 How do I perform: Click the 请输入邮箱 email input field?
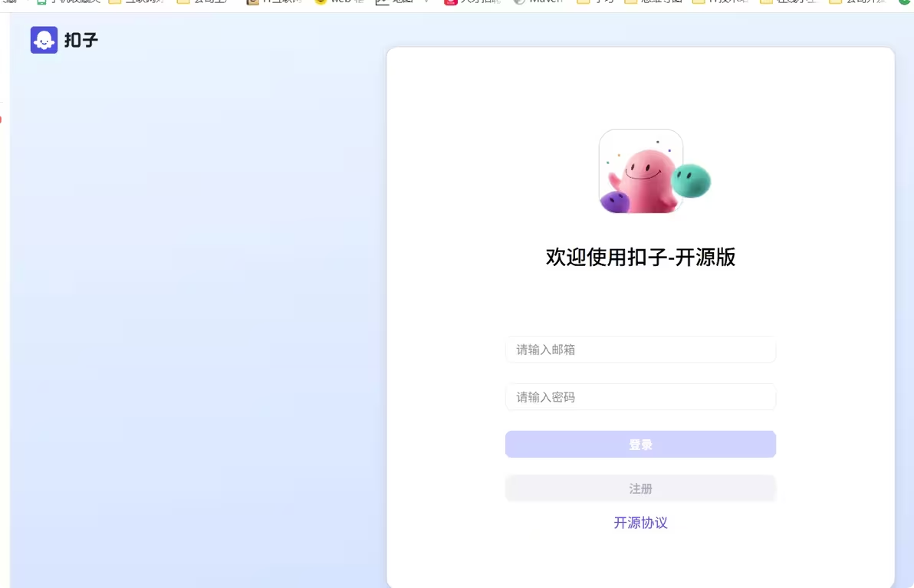640,350
